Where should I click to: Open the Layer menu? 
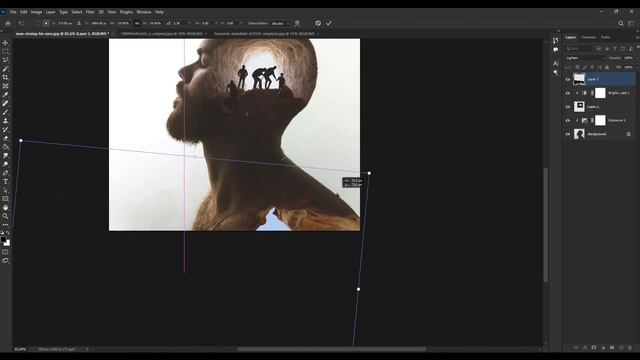tap(50, 12)
